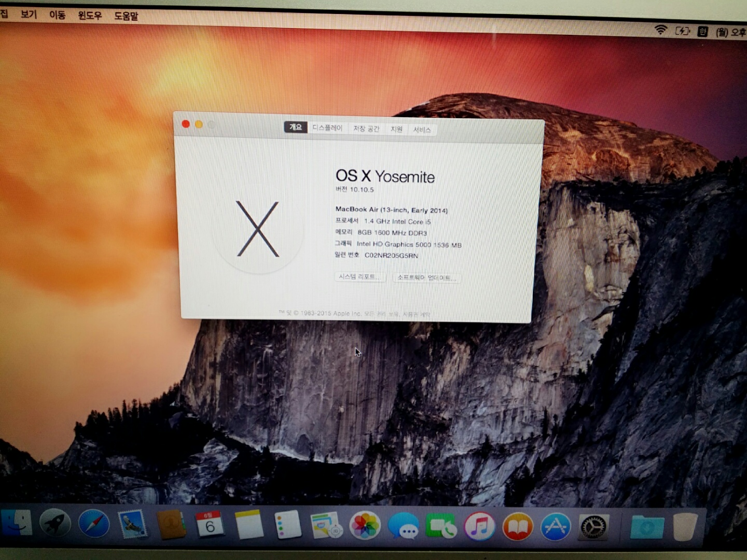Viewport: 747px width, 560px height.
Task: Switch to the 디스플레이 tab
Action: pyautogui.click(x=327, y=128)
